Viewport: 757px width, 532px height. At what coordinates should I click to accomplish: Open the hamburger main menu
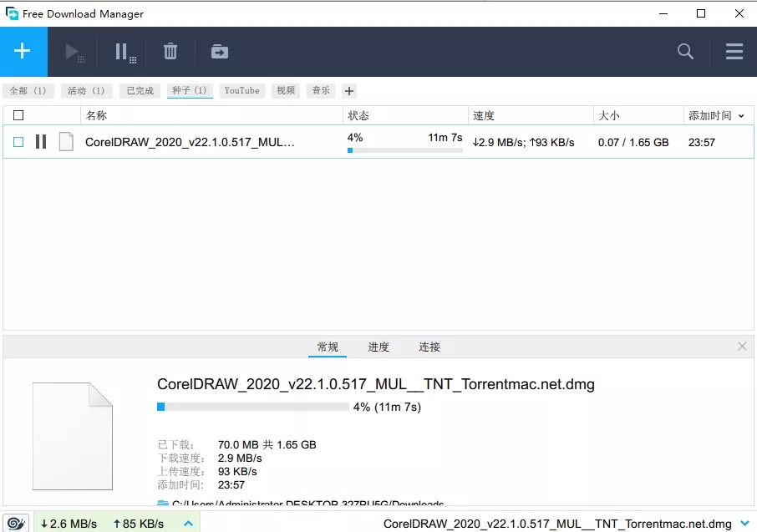pyautogui.click(x=734, y=51)
